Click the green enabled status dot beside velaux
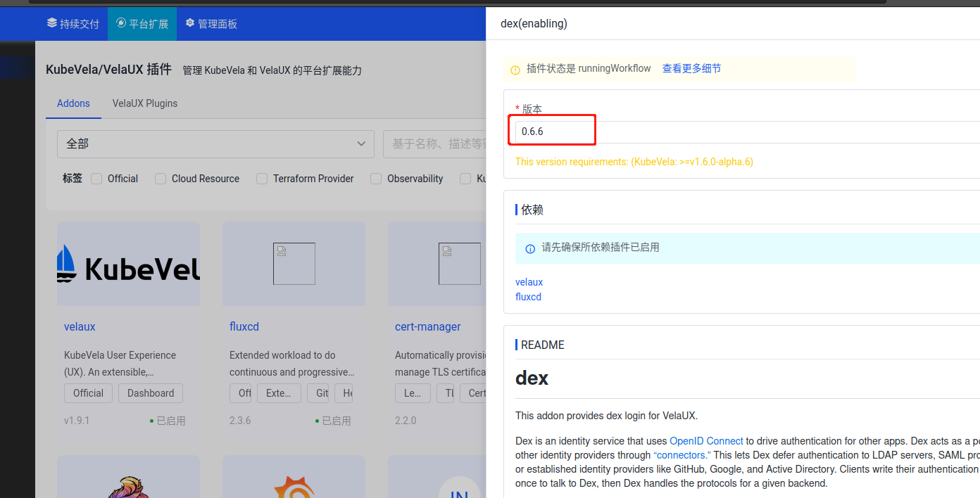980x498 pixels. point(150,420)
